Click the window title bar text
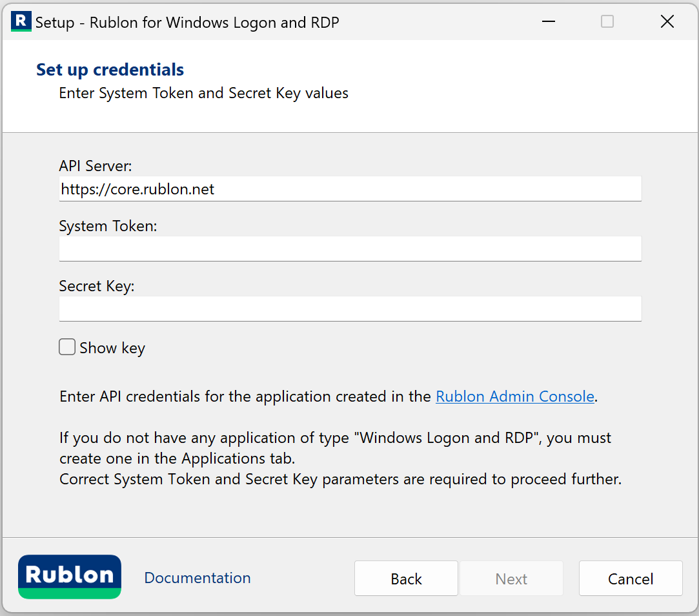This screenshot has width=699, height=616. tap(187, 23)
